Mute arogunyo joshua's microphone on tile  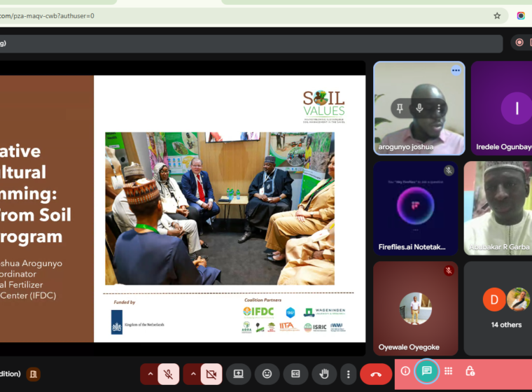pos(419,108)
